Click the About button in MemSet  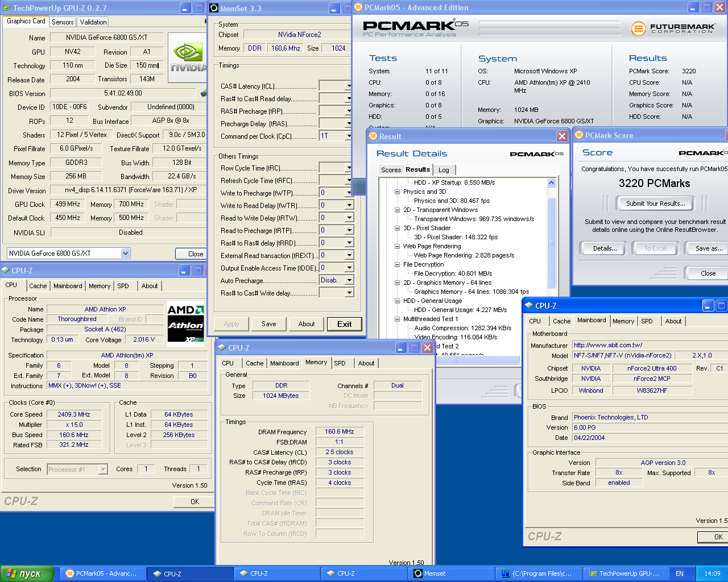tap(307, 324)
